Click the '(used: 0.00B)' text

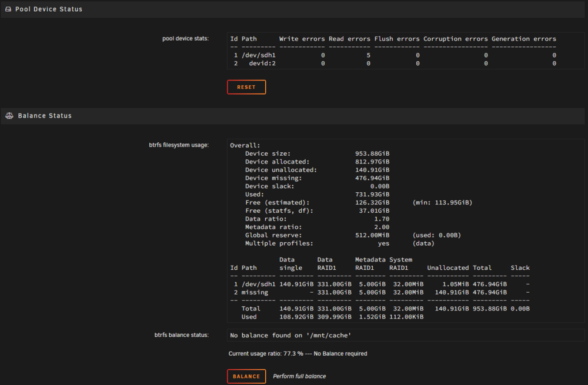[436, 236]
